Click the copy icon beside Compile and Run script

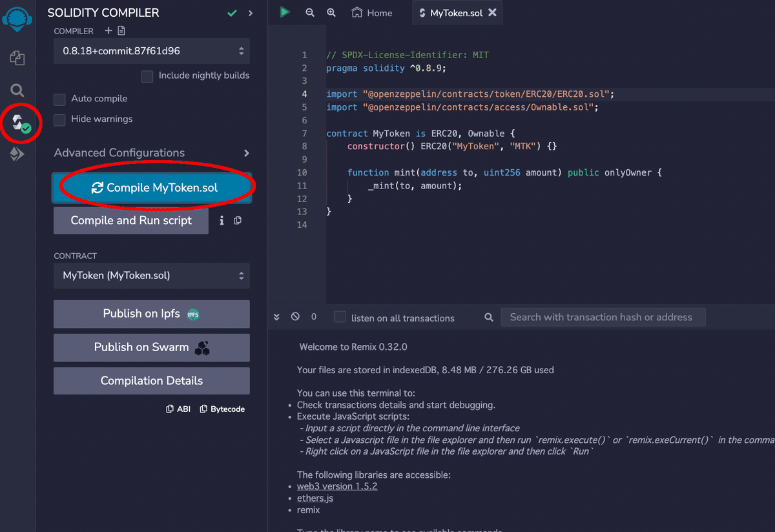coord(238,221)
